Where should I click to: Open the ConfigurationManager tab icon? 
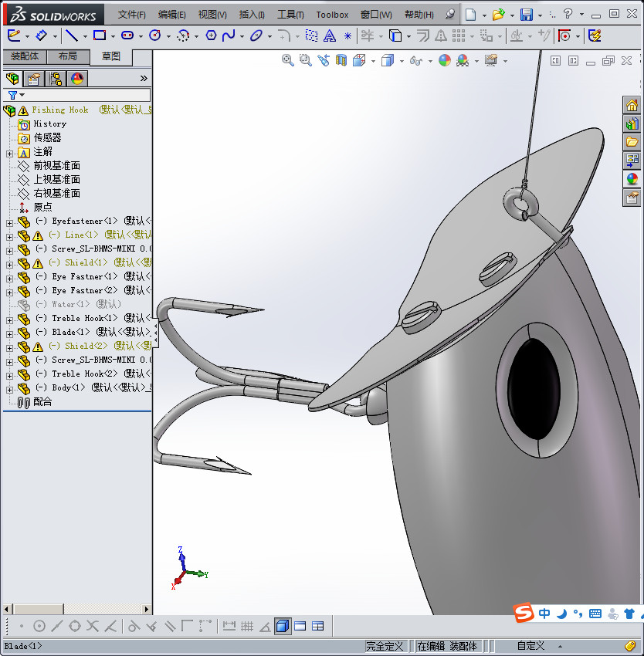click(56, 78)
